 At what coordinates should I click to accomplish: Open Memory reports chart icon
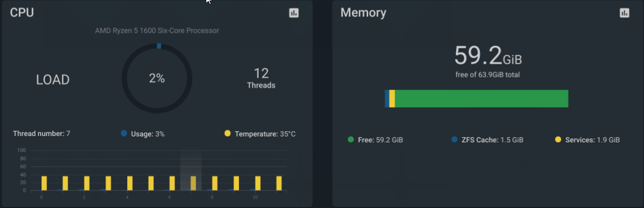tap(624, 13)
